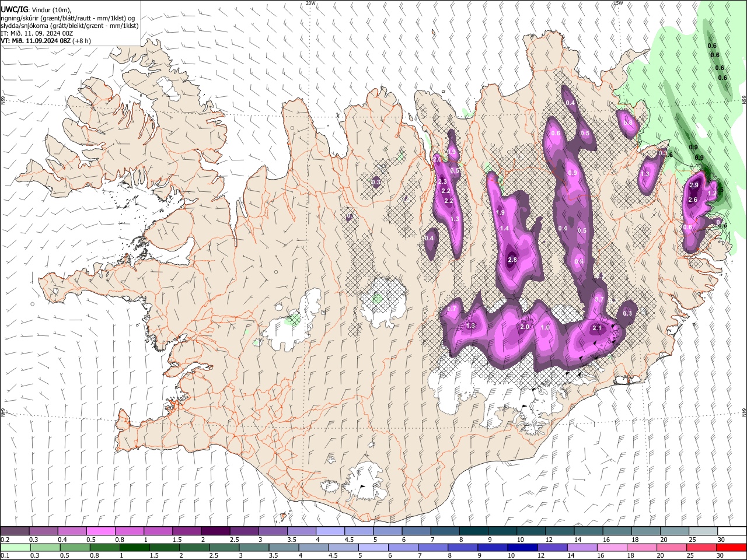Select the snow scale swatch between 0.3 and 0.4

pyautogui.click(x=44, y=531)
